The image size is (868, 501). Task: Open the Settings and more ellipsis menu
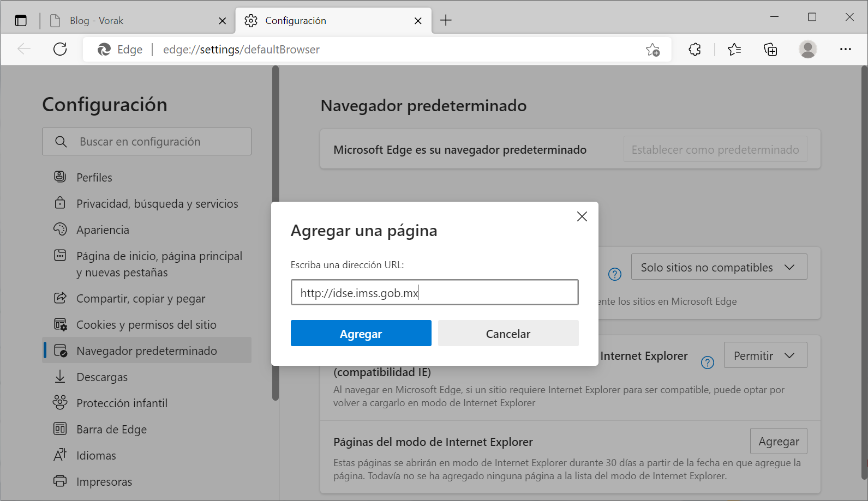(845, 49)
